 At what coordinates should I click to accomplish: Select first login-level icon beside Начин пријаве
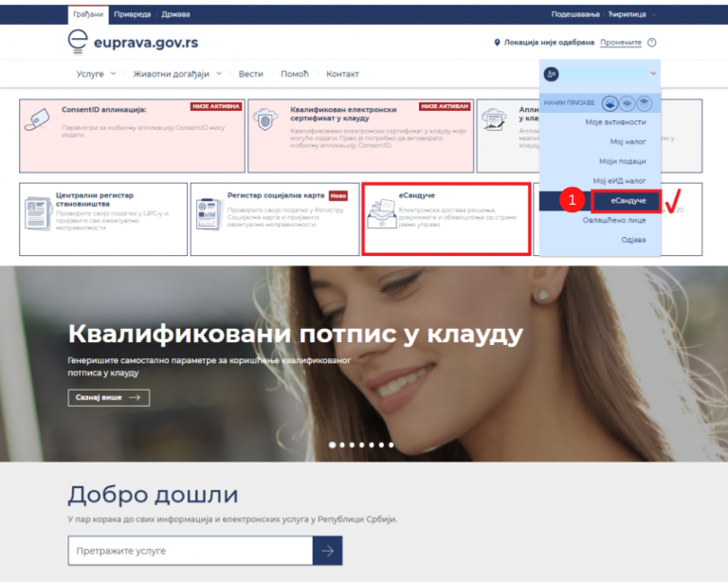click(610, 102)
